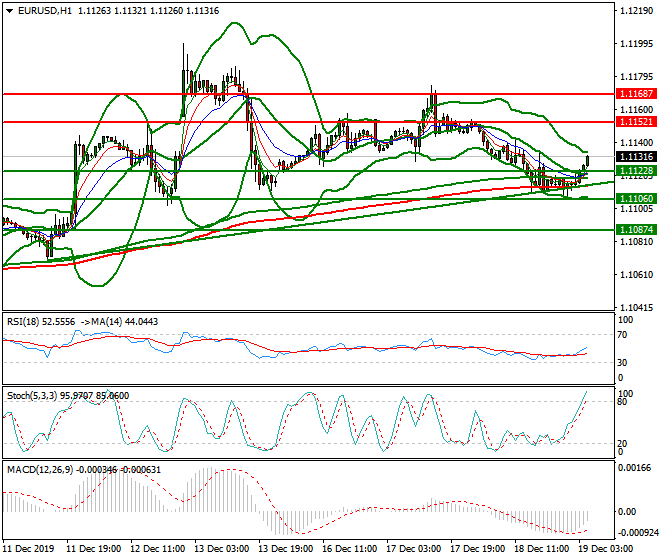Image resolution: width=660 pixels, height=560 pixels.
Task: Click the Stochastic scale value 80
Action: tap(622, 402)
